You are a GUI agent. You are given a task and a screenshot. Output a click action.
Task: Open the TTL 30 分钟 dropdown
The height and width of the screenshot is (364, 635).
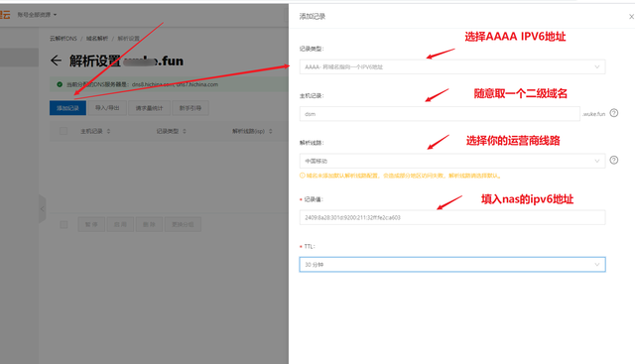coord(452,265)
